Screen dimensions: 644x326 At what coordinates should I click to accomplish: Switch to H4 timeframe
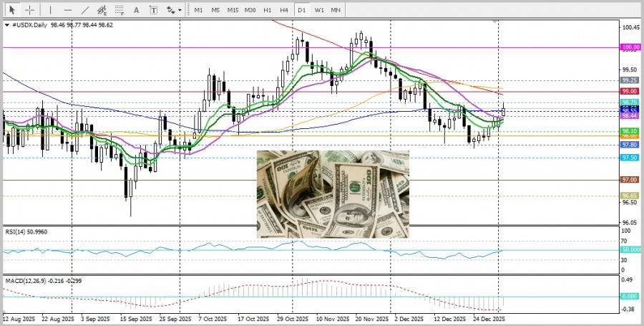pyautogui.click(x=284, y=9)
